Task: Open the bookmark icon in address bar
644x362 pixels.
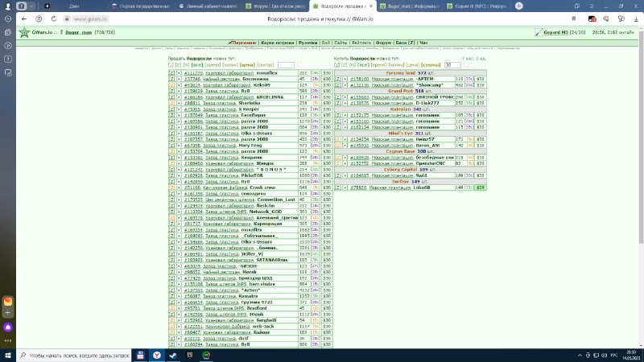Action: tap(574, 19)
